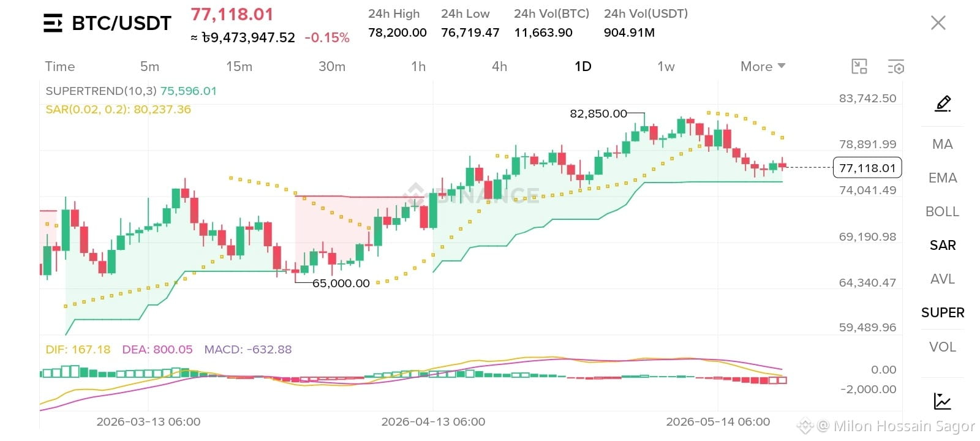
Task: Toggle the SAR indicator
Action: (943, 245)
